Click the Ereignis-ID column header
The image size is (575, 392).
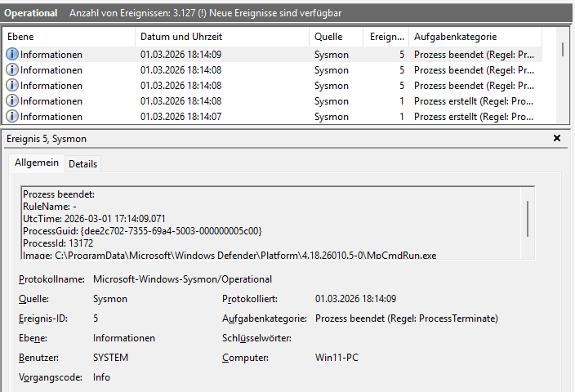(386, 38)
